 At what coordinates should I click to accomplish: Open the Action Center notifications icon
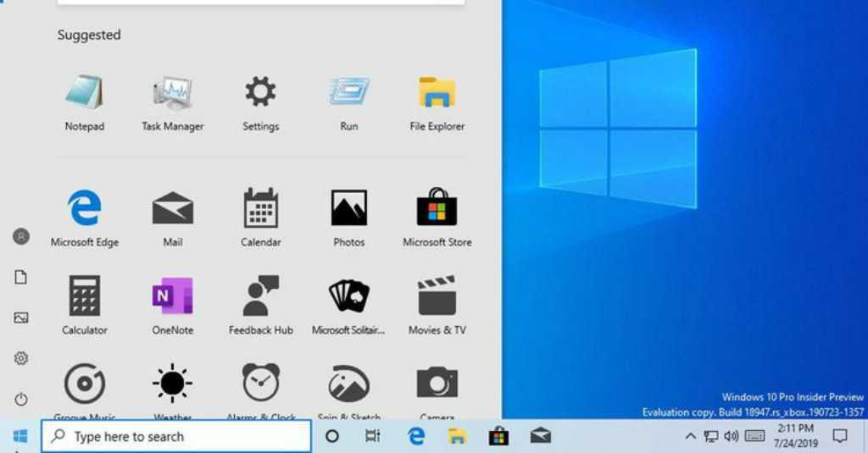[x=840, y=436]
